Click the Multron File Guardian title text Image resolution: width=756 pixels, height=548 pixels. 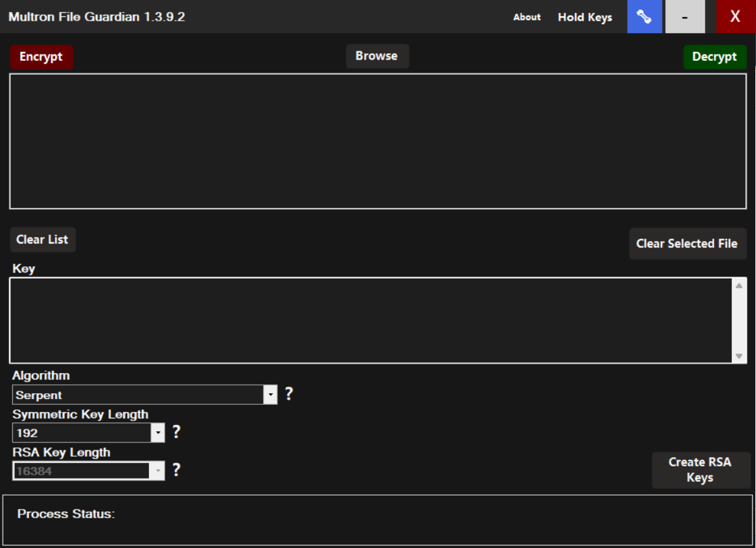coord(97,17)
